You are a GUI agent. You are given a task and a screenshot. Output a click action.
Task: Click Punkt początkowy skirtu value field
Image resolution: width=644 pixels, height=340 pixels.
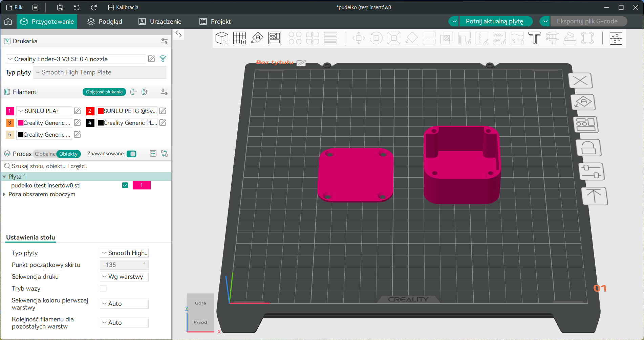(x=124, y=265)
